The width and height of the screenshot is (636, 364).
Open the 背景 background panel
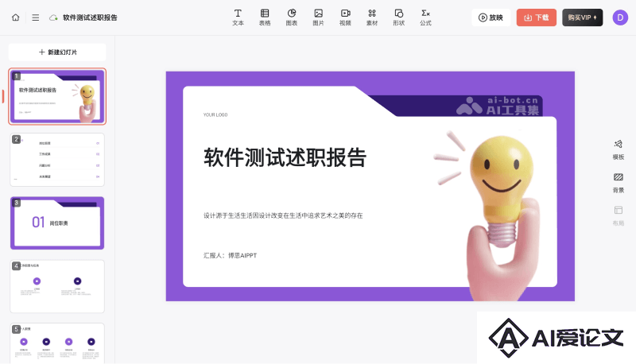pos(619,183)
